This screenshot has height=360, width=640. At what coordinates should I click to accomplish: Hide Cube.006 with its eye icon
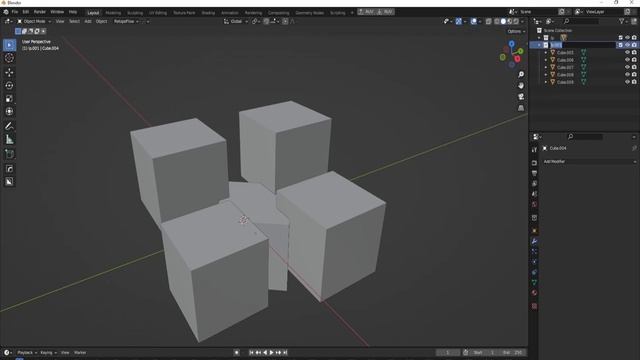627,60
